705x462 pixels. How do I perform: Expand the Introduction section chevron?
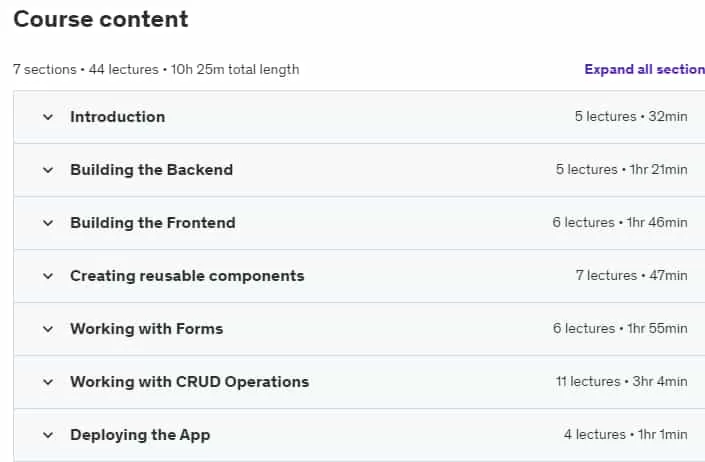pyautogui.click(x=48, y=117)
